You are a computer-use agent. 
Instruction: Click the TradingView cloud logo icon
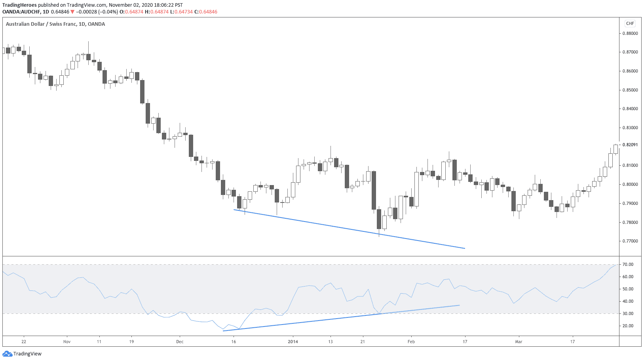(7, 353)
